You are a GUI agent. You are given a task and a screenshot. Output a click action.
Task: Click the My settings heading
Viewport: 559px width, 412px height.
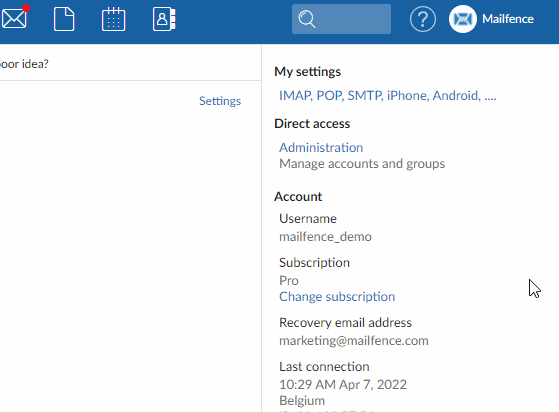click(x=307, y=72)
